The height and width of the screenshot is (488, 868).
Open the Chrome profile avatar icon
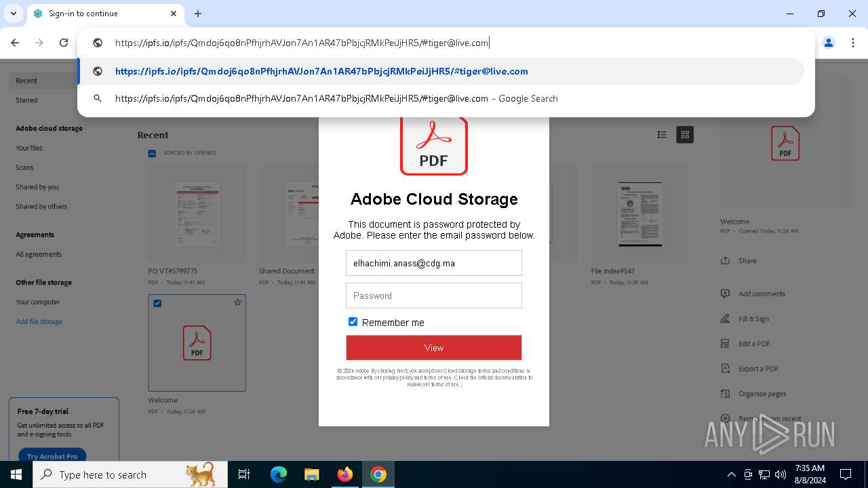828,43
